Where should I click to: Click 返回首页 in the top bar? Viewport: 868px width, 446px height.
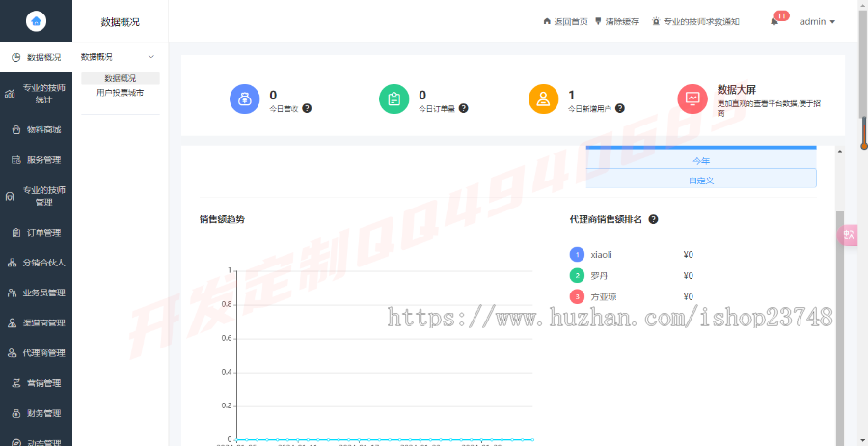(x=565, y=21)
